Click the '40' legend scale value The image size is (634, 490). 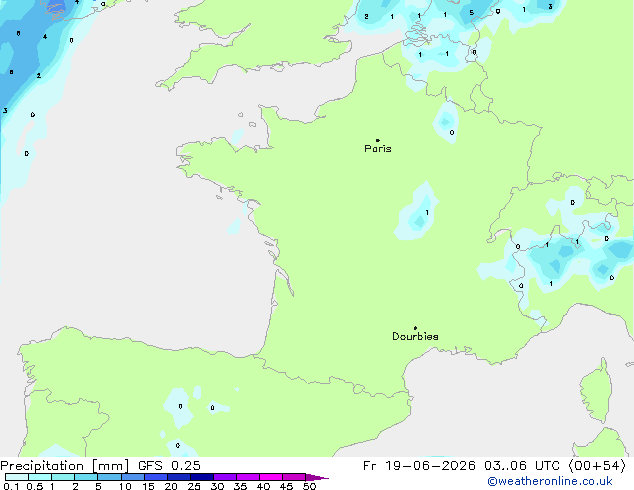[263, 486]
